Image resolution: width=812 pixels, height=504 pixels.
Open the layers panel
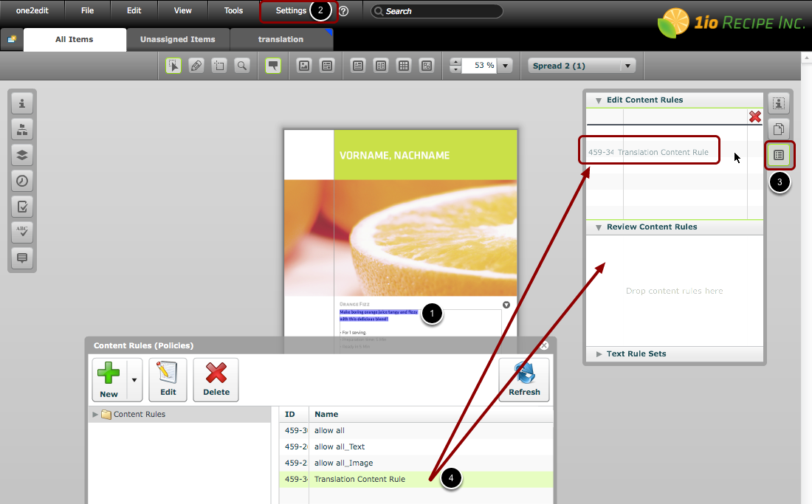click(21, 155)
